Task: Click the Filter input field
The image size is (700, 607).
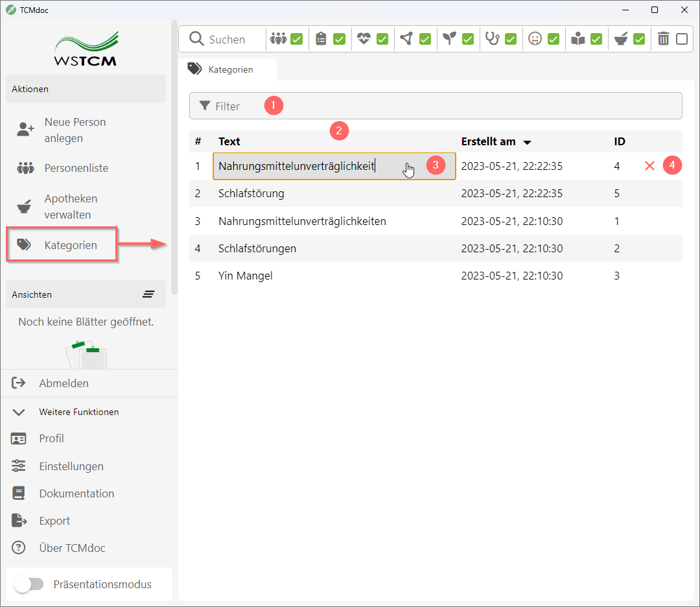Action: (436, 106)
